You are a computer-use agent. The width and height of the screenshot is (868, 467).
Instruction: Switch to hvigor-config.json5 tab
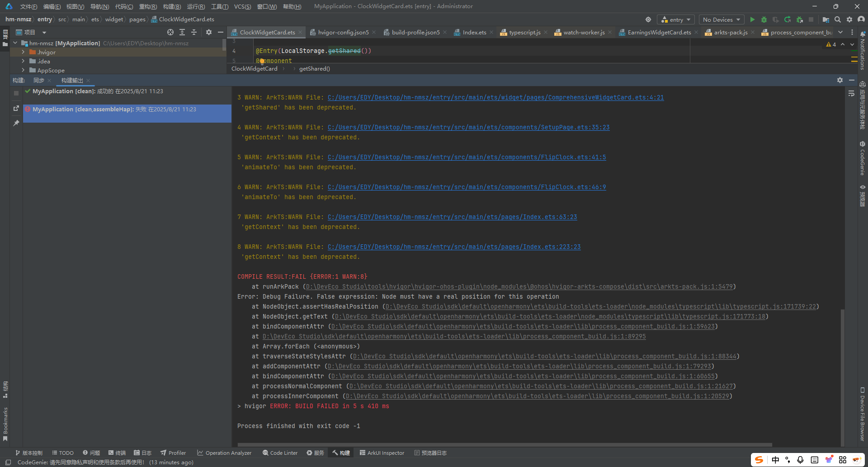pyautogui.click(x=343, y=32)
